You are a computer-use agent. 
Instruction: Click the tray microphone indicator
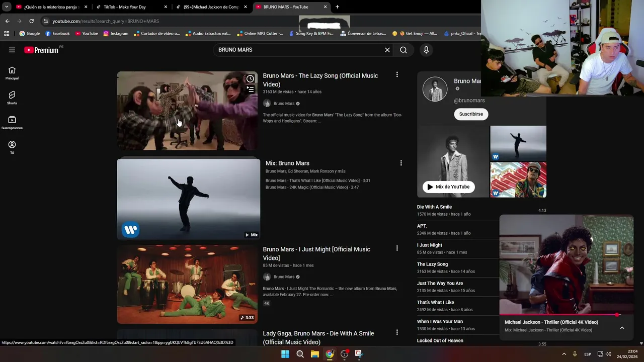[575, 354]
